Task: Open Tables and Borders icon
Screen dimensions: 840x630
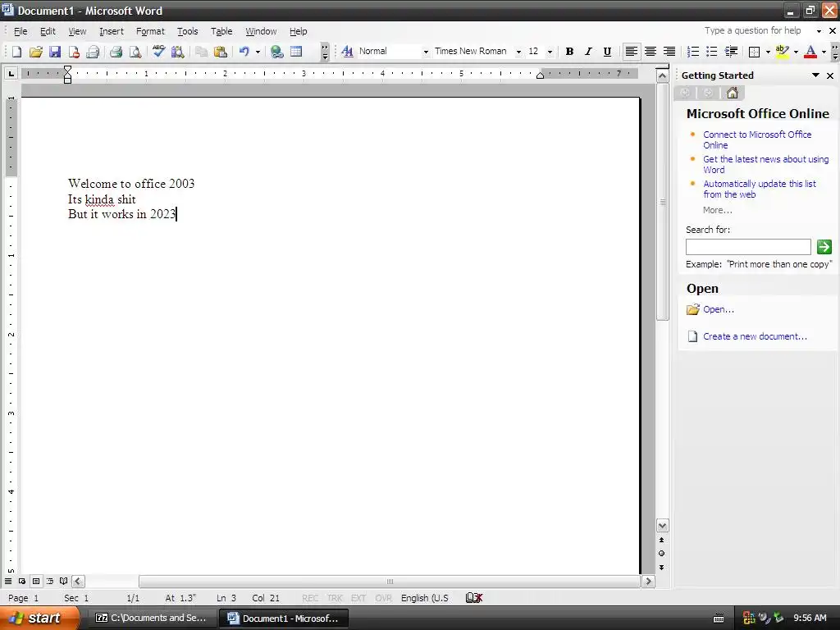Action: click(296, 52)
